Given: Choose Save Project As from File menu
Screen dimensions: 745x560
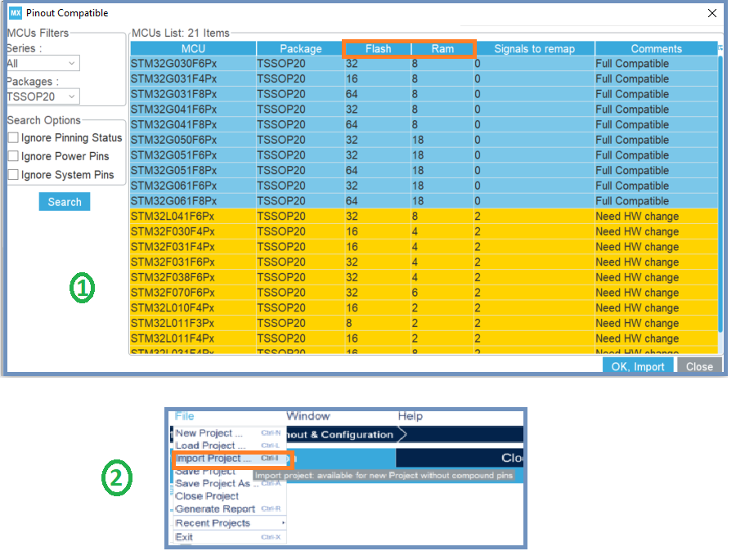Looking at the screenshot, I should pyautogui.click(x=228, y=483).
